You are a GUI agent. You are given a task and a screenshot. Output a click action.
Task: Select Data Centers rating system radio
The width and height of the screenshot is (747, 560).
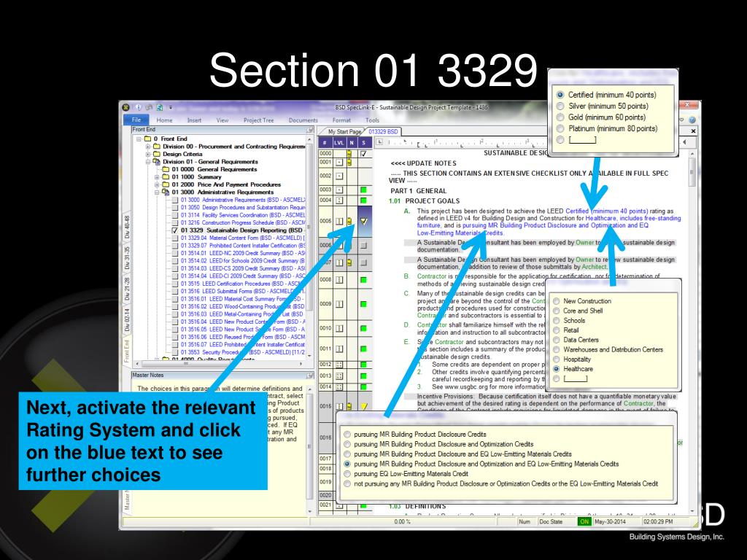556,340
